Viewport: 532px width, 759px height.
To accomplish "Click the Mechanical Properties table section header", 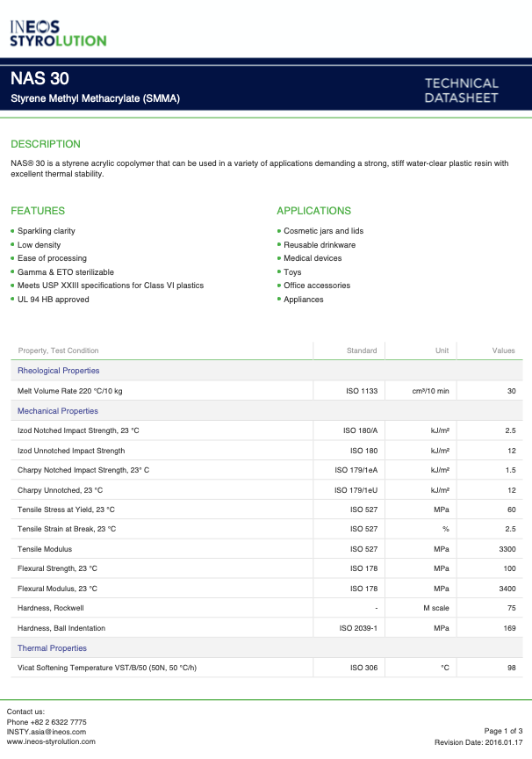I will [x=58, y=411].
